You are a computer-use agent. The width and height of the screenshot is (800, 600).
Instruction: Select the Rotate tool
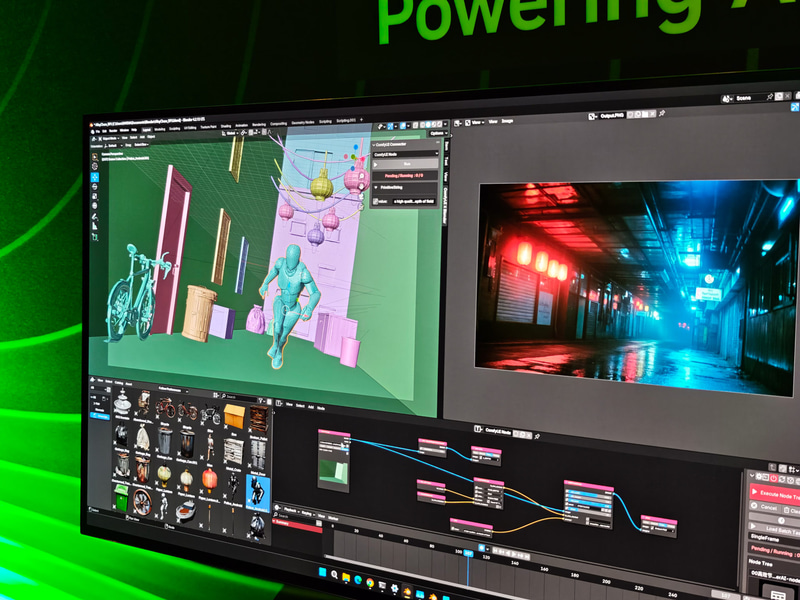click(x=94, y=187)
